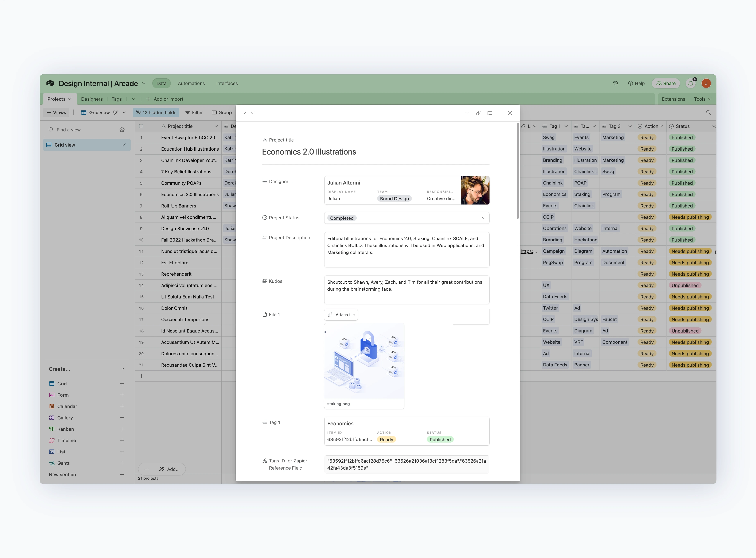Open base history with the clock icon
Screen dimensions: 756x558
[x=615, y=83]
